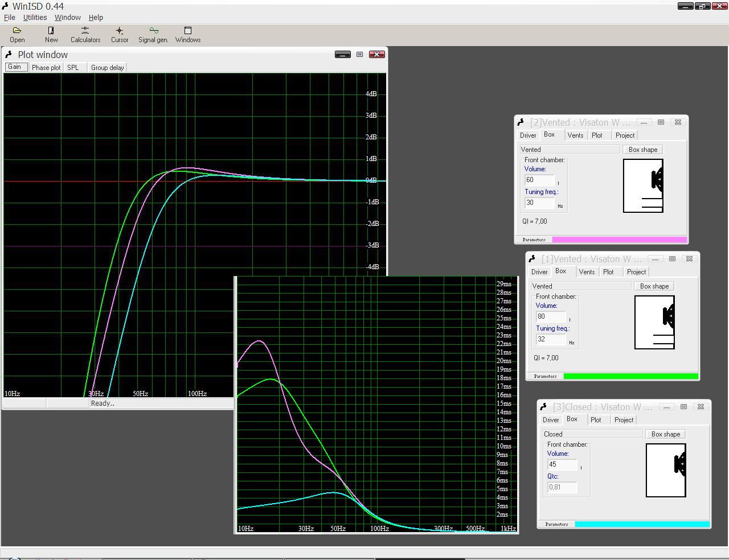Viewport: 729px width, 560px height.
Task: Click the WinISD application title icon
Action: tap(6, 6)
